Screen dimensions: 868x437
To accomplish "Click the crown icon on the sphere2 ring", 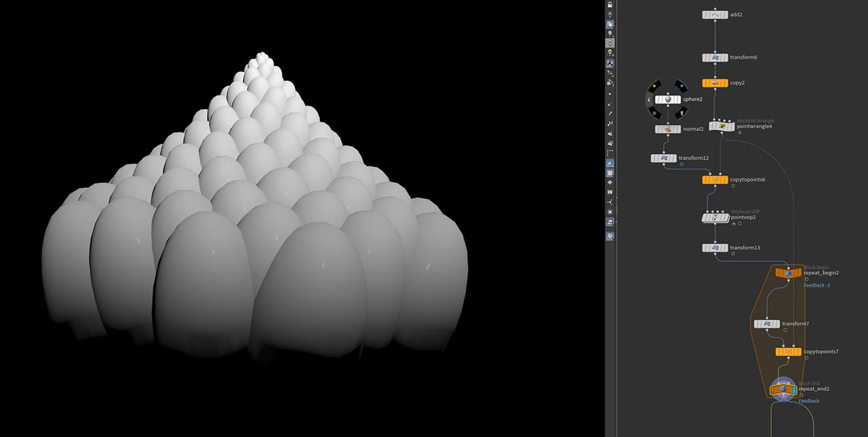I will pos(654,85).
